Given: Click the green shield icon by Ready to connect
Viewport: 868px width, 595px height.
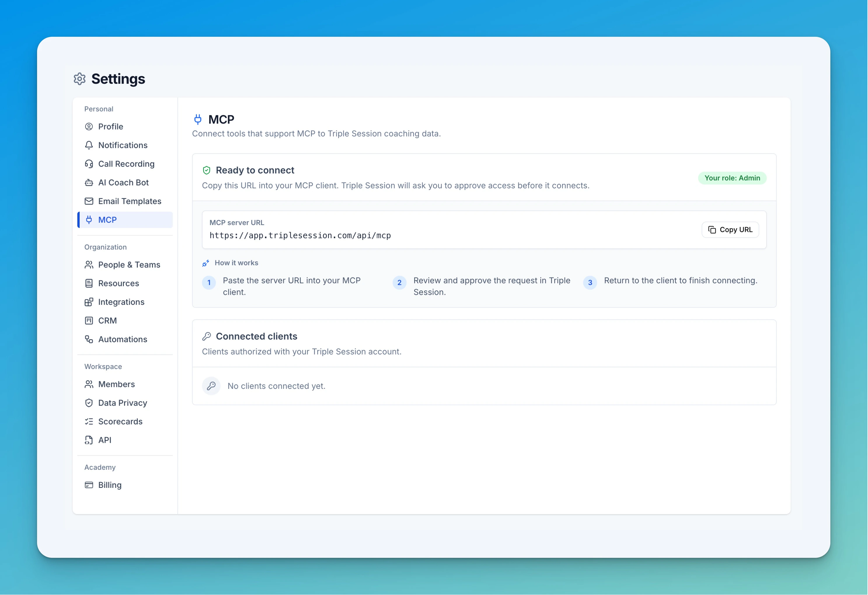Looking at the screenshot, I should [x=207, y=171].
